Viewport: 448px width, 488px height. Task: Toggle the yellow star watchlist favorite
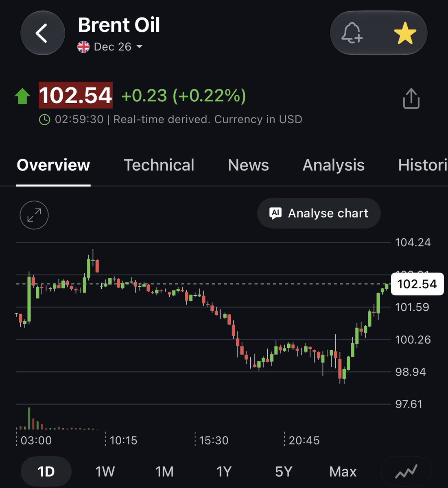[405, 33]
